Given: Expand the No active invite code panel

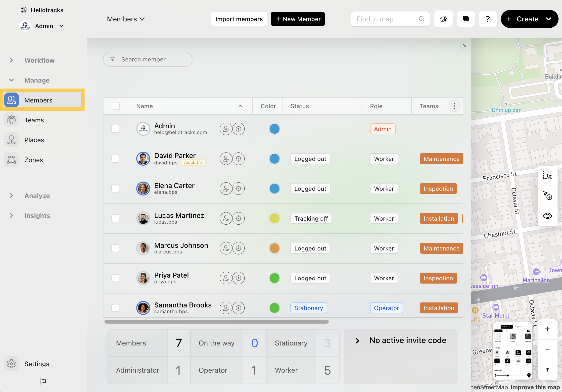Looking at the screenshot, I should (358, 341).
